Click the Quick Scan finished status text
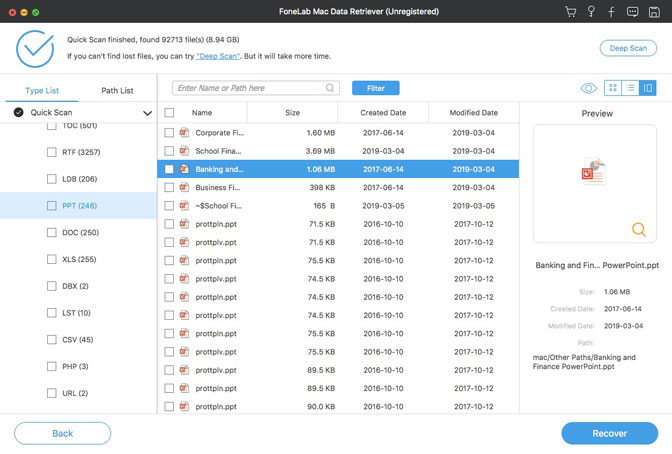The height and width of the screenshot is (454, 672). coord(153,39)
